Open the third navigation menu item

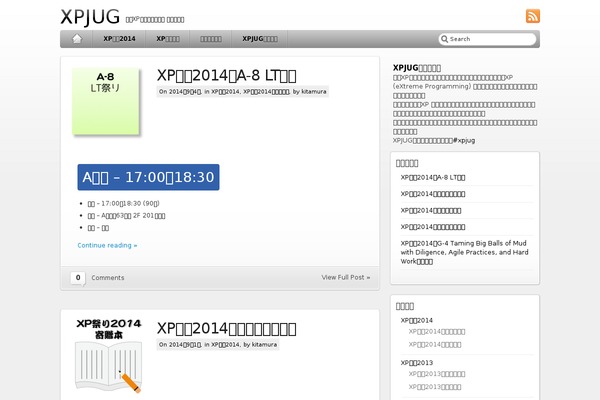click(x=211, y=39)
